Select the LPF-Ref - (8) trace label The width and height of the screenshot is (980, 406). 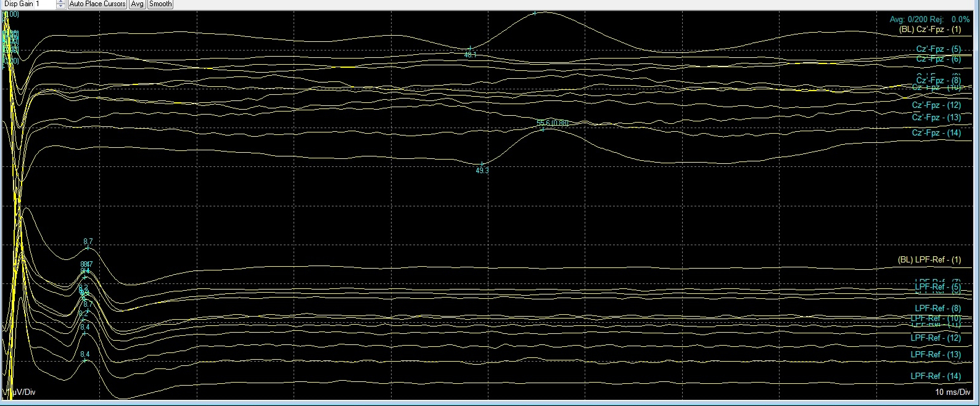point(937,308)
